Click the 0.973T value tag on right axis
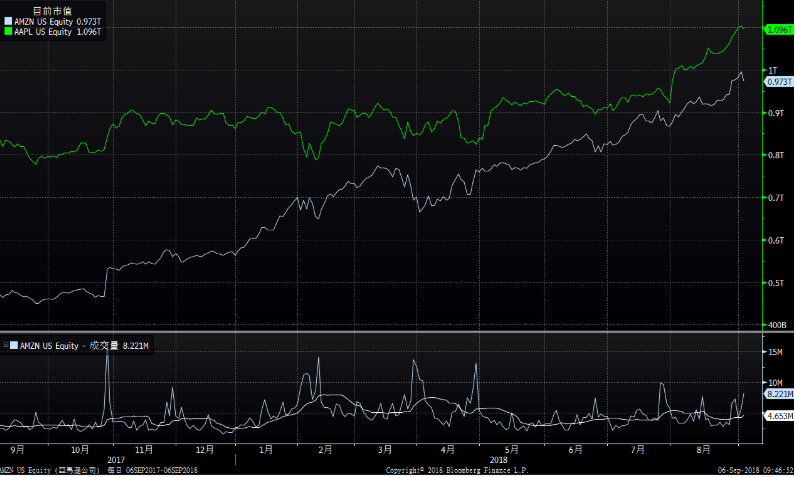This screenshot has height=477, width=795. (779, 82)
